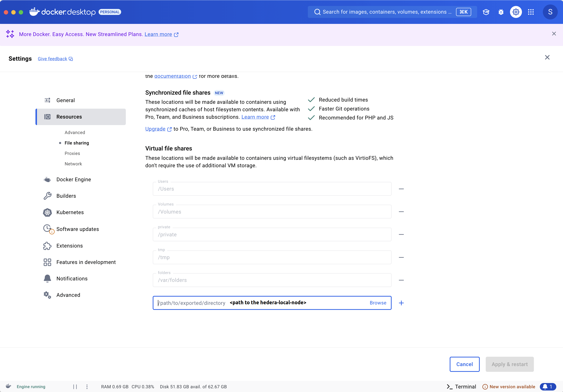Open the Kubernetes settings section
This screenshot has height=392, width=563.
point(70,212)
